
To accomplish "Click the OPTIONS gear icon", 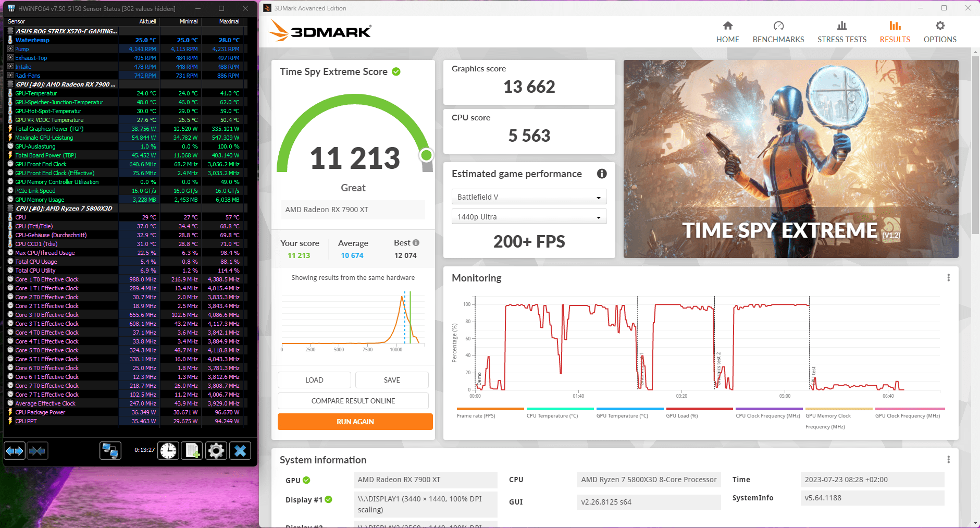I will pyautogui.click(x=940, y=26).
